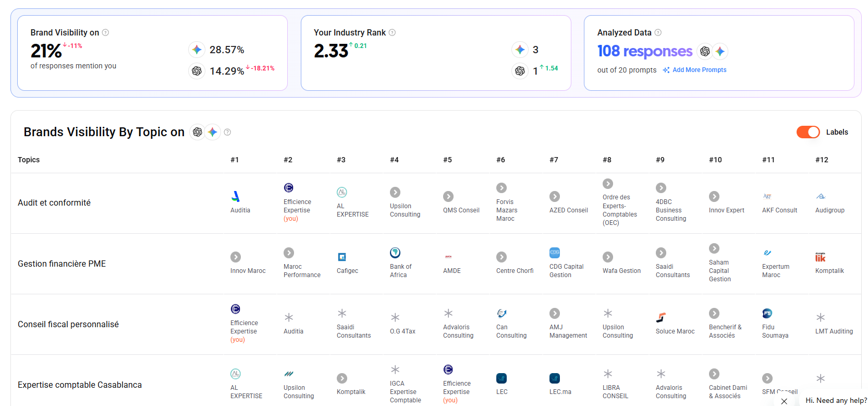Select the Soluce Maroc logo

click(x=661, y=317)
